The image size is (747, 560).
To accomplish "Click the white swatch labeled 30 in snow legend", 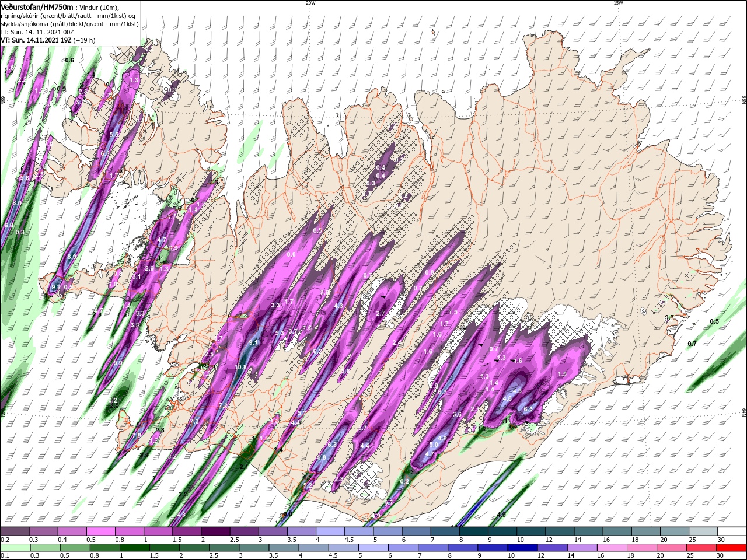I will (x=732, y=531).
